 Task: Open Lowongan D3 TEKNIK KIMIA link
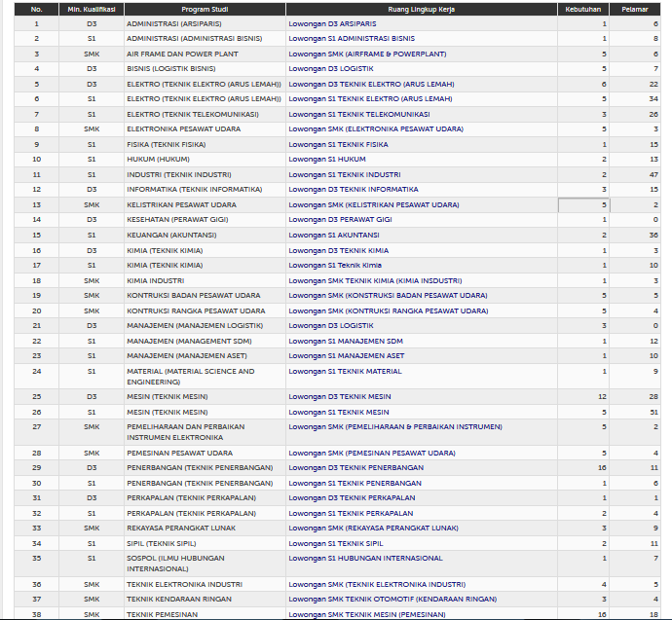coord(339,250)
